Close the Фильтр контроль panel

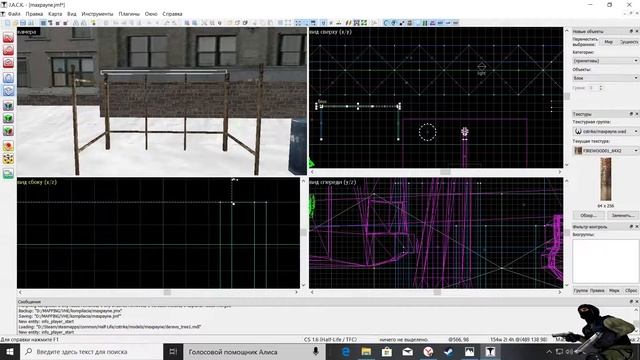[x=636, y=227]
